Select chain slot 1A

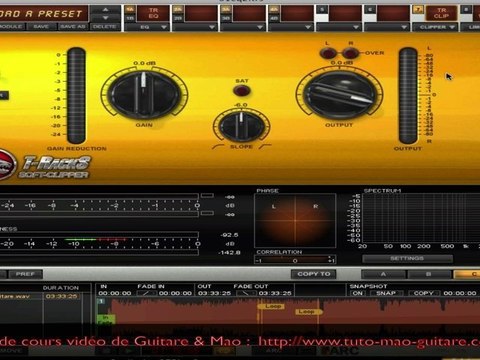[130, 10]
